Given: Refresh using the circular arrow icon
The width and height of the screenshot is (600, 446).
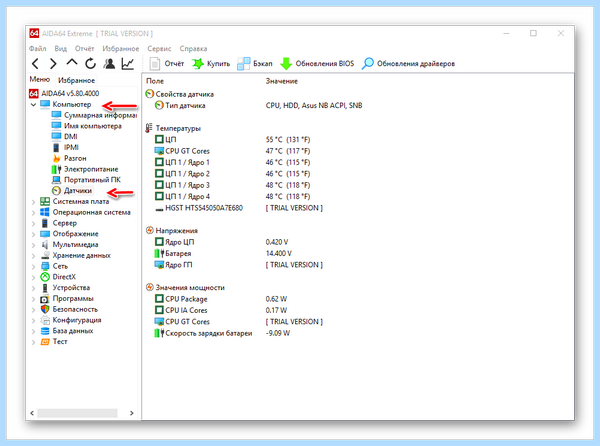Looking at the screenshot, I should coord(90,63).
